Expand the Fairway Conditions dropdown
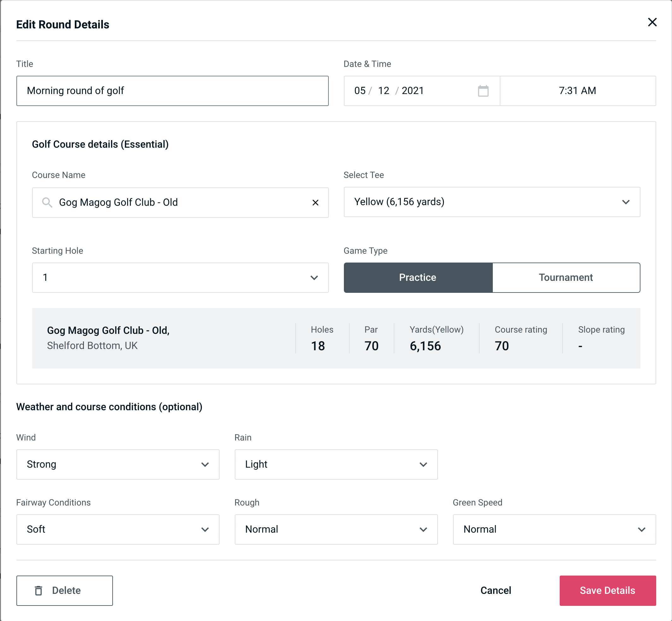Screen dimensions: 672x621 point(117,529)
